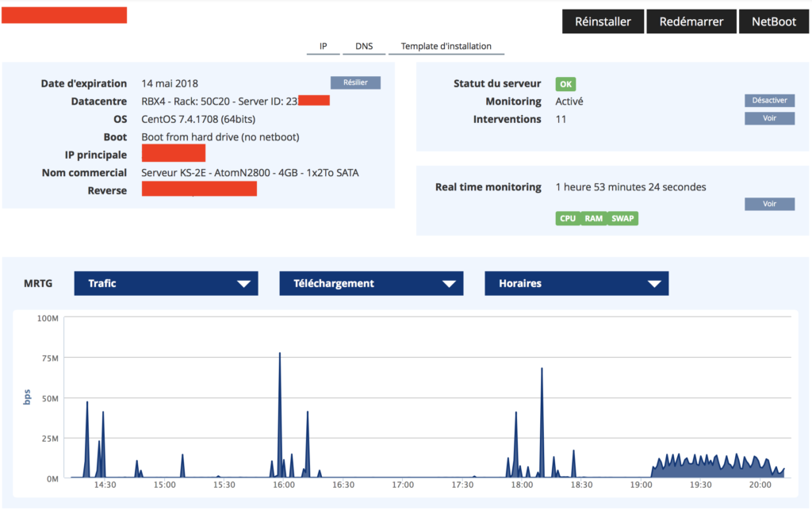812x514 pixels.
Task: Select the green SWAP indicator badge
Action: pyautogui.click(x=623, y=218)
